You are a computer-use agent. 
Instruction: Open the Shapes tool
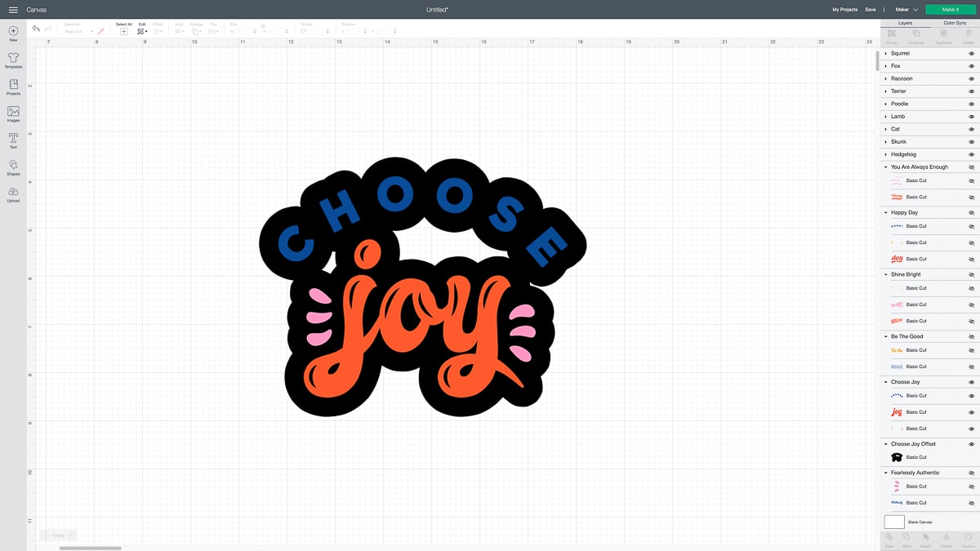(13, 166)
